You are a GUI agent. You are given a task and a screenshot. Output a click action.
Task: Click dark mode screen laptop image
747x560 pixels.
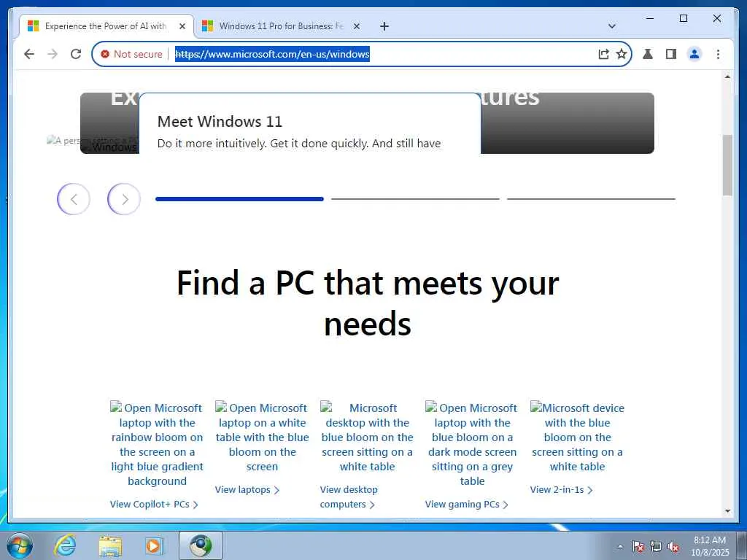[472, 444]
